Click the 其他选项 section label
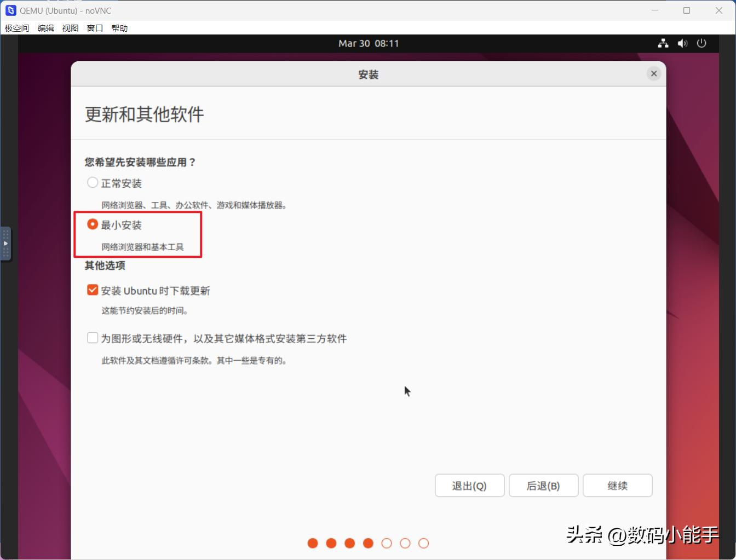 click(105, 265)
